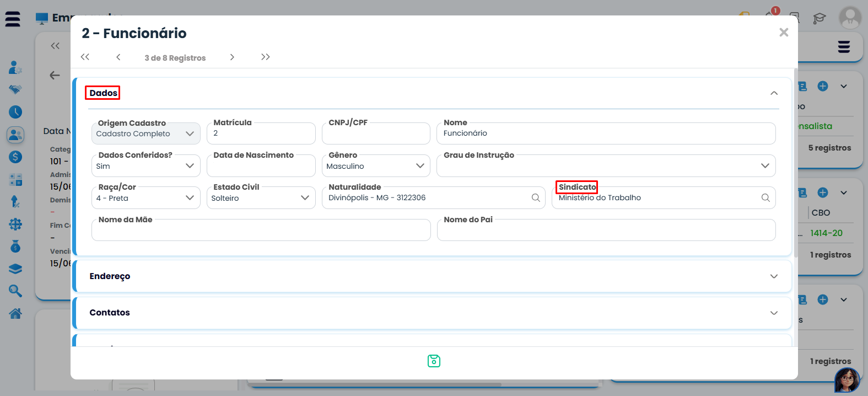Open the Grau de Instrução dropdown
Viewport: 868px width, 396px height.
pos(606,166)
